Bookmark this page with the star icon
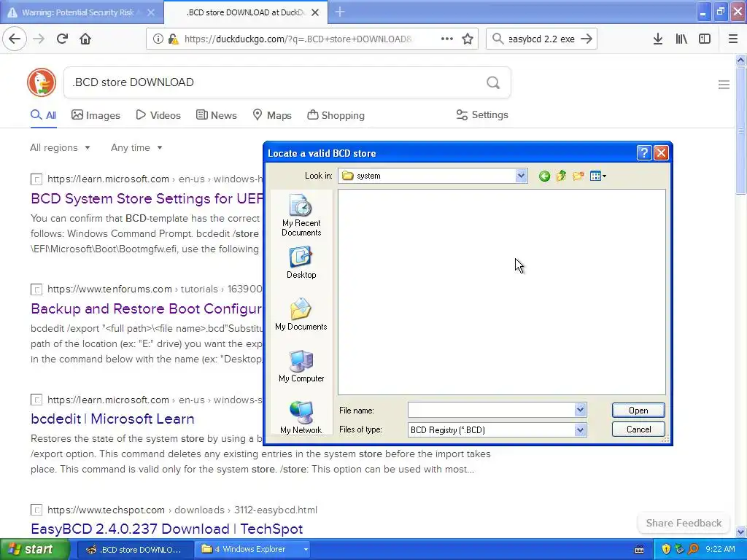 tap(468, 39)
